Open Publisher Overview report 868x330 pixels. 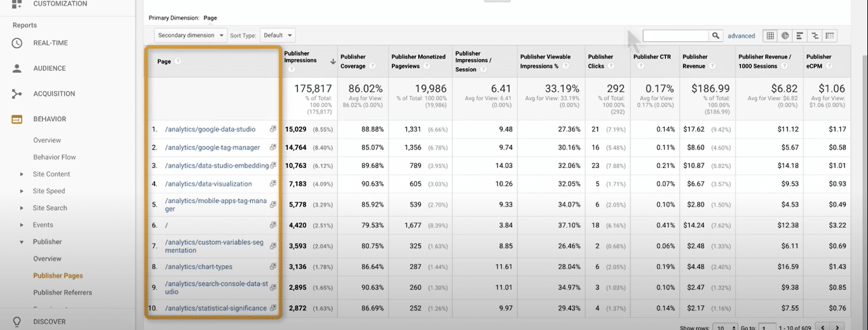click(47, 259)
